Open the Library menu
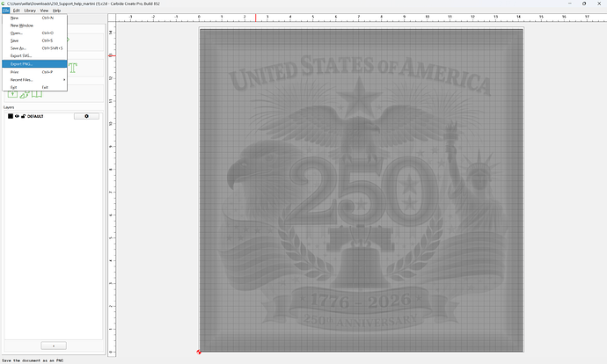 pyautogui.click(x=30, y=11)
